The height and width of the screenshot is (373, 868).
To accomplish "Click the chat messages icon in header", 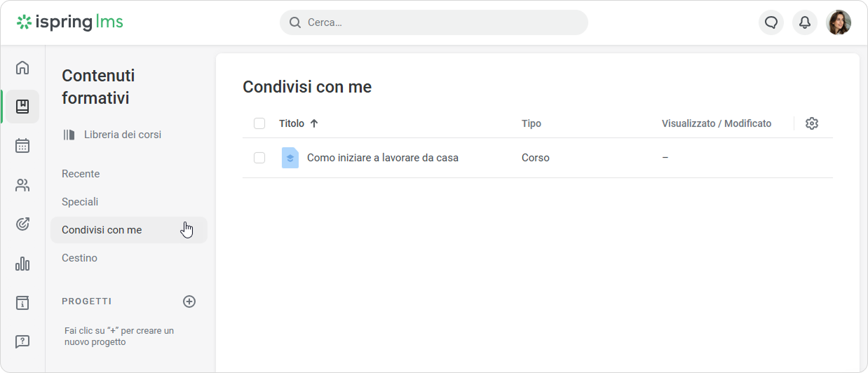I will pos(771,22).
